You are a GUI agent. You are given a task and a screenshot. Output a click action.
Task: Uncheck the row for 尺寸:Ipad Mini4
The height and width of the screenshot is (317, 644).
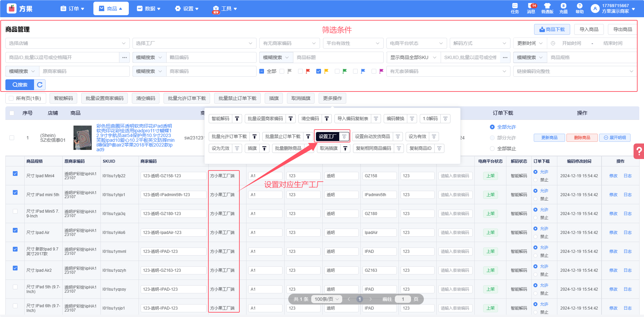point(15,174)
